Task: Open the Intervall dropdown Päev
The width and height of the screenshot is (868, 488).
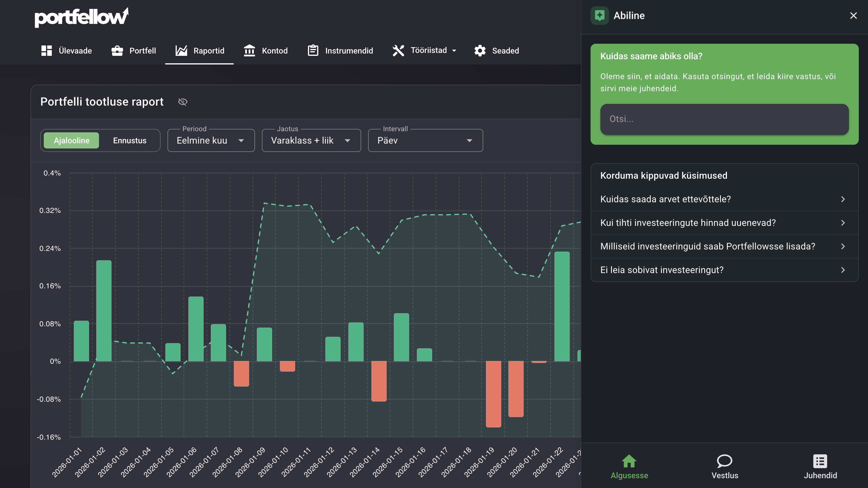Action: coord(425,140)
